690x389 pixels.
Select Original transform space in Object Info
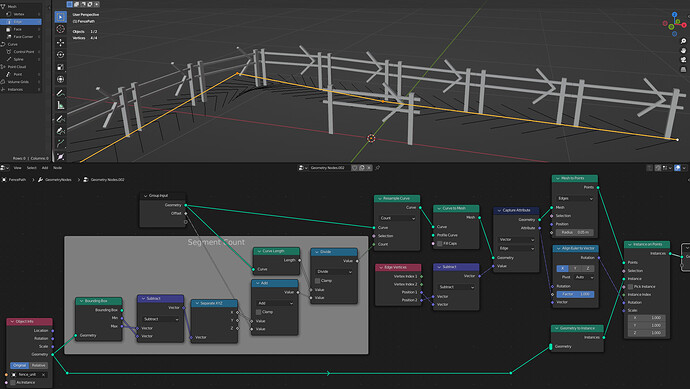point(19,365)
